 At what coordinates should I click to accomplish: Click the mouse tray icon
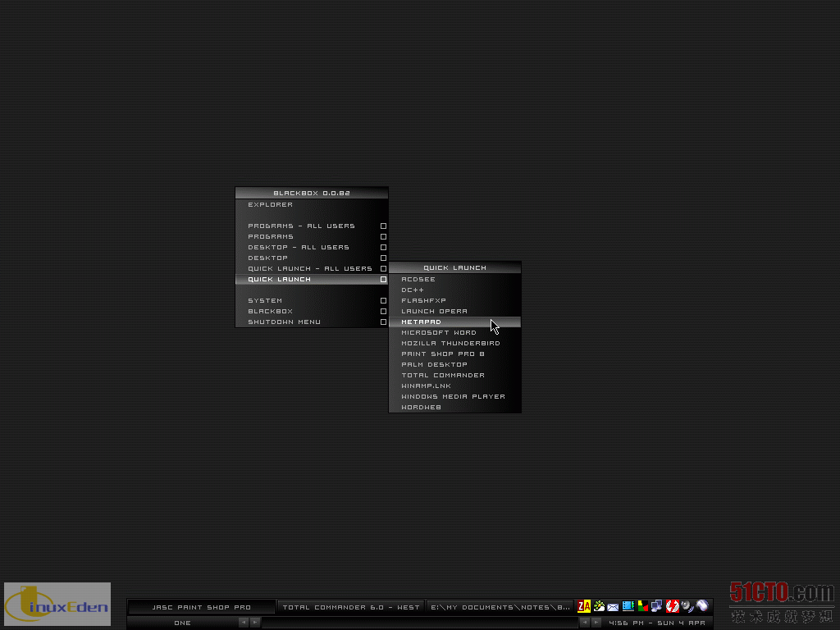click(702, 606)
